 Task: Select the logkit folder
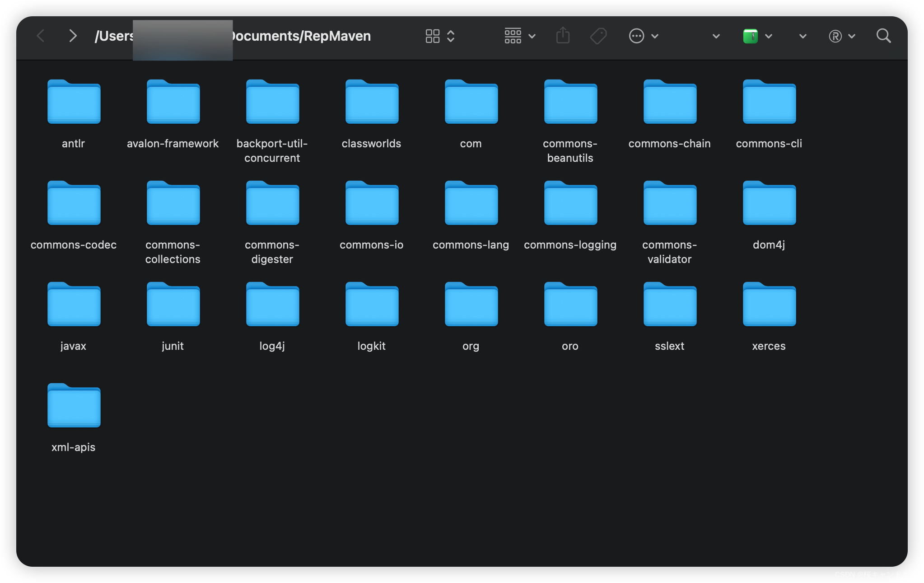[x=372, y=304]
